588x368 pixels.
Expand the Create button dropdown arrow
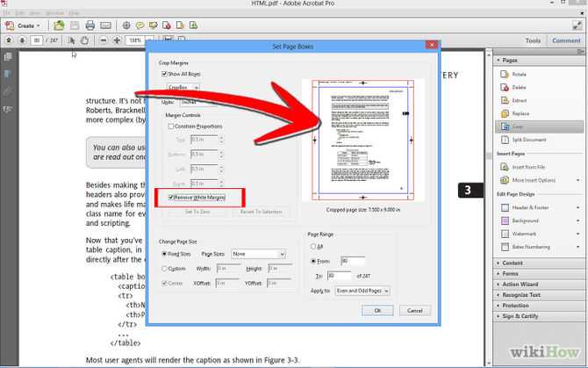[39, 25]
